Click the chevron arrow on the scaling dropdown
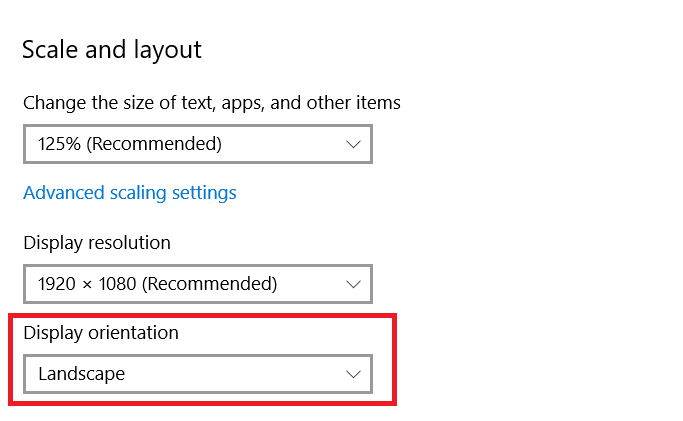 click(x=353, y=144)
